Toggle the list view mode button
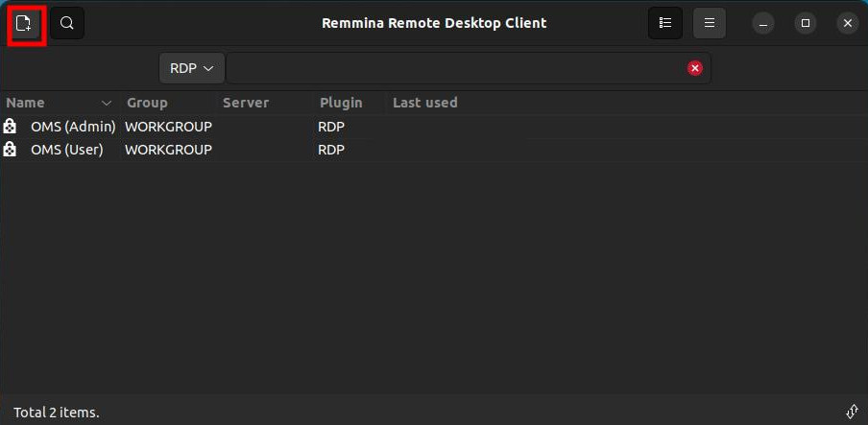The image size is (868, 425). tap(664, 23)
